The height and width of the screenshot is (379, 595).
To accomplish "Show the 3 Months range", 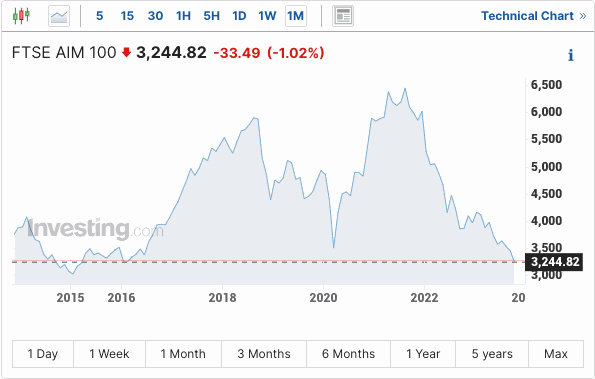I will [x=264, y=354].
